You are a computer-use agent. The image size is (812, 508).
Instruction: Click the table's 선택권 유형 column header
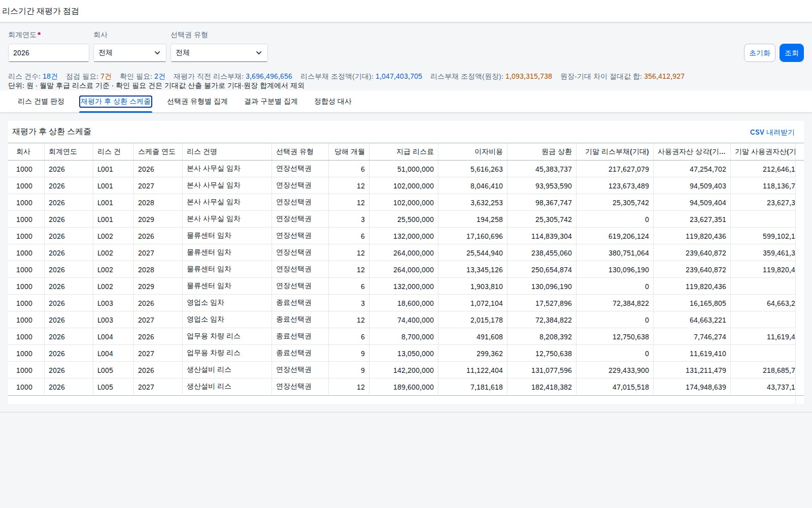pos(300,152)
